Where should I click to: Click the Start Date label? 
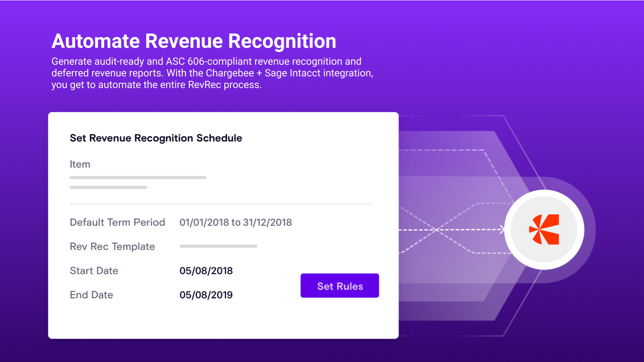pyautogui.click(x=94, y=271)
